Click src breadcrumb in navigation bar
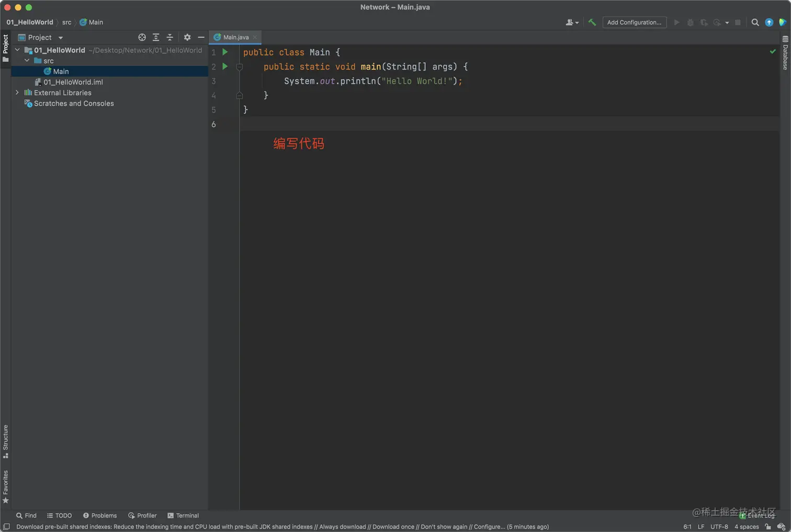 pyautogui.click(x=66, y=22)
